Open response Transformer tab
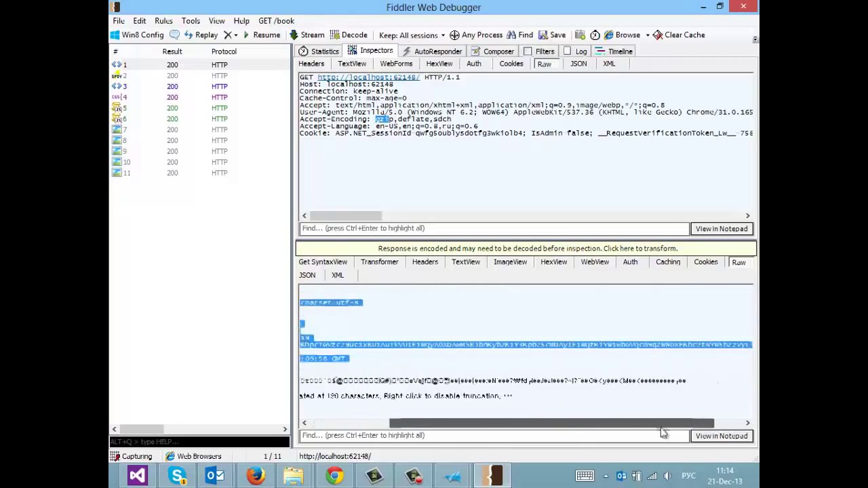 pos(380,262)
